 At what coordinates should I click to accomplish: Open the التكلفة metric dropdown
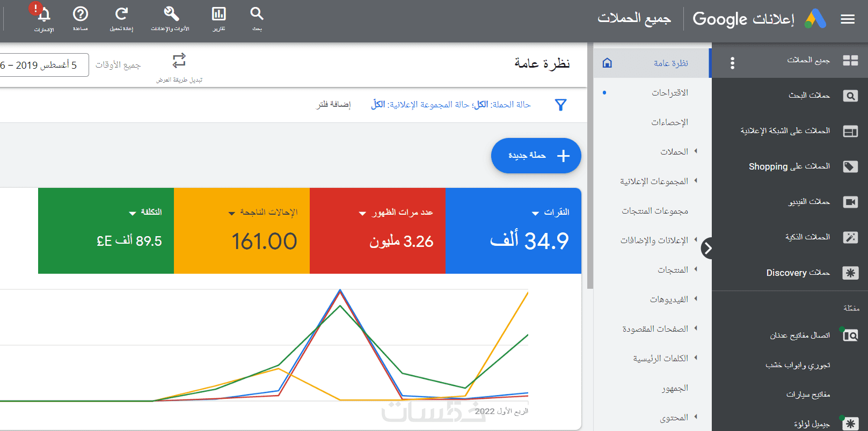pyautogui.click(x=133, y=214)
